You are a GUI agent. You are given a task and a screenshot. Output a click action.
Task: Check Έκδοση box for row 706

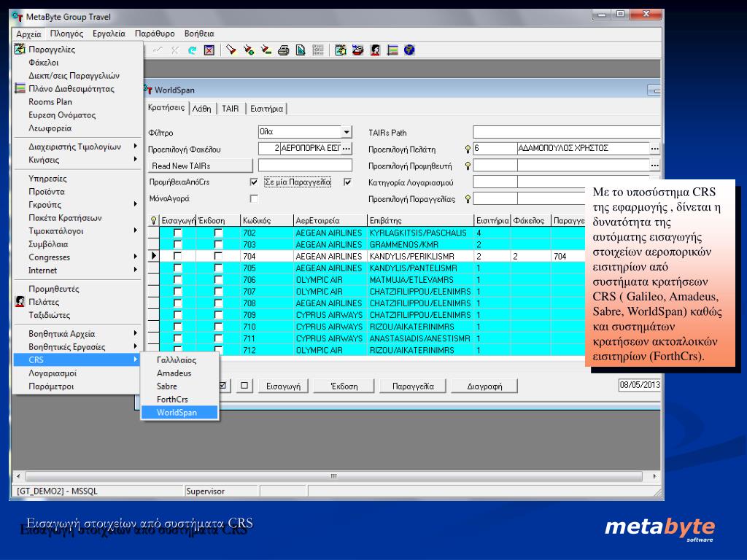click(x=218, y=279)
